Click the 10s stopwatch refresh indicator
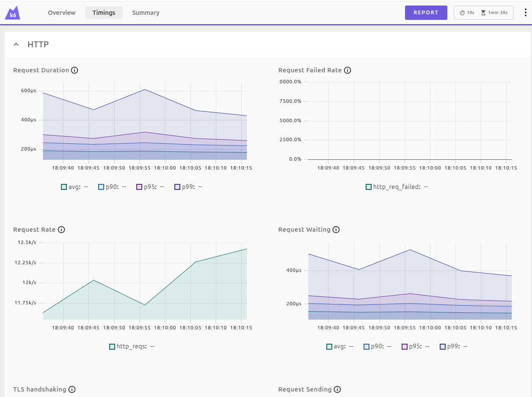532x397 pixels. tap(467, 13)
